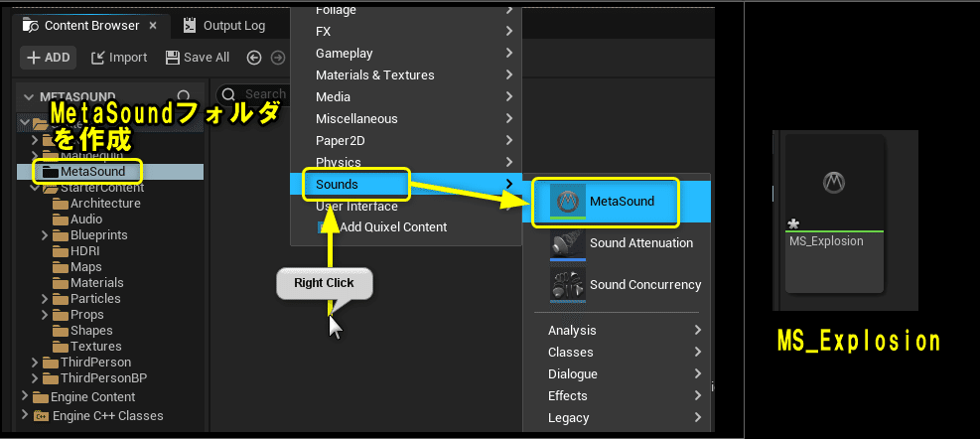Select the Maps folder
980x439 pixels.
tap(86, 267)
